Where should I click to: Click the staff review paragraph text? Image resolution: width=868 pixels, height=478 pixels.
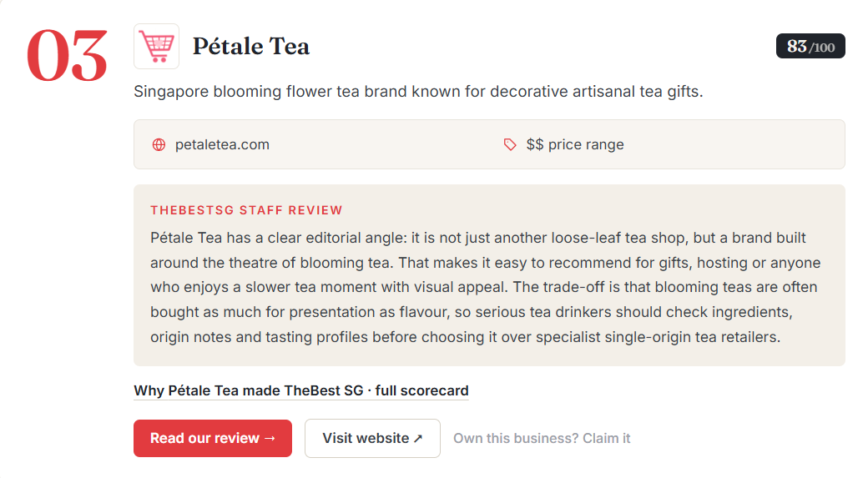pos(486,287)
